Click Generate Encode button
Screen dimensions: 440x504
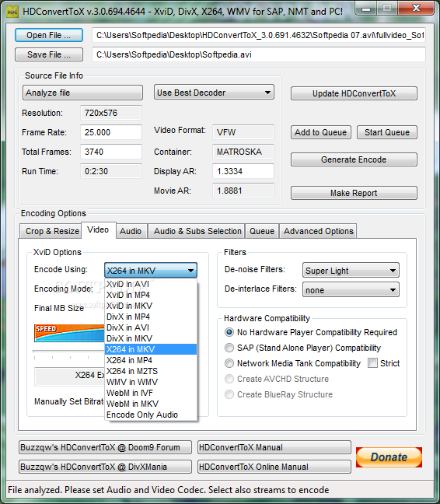354,159
